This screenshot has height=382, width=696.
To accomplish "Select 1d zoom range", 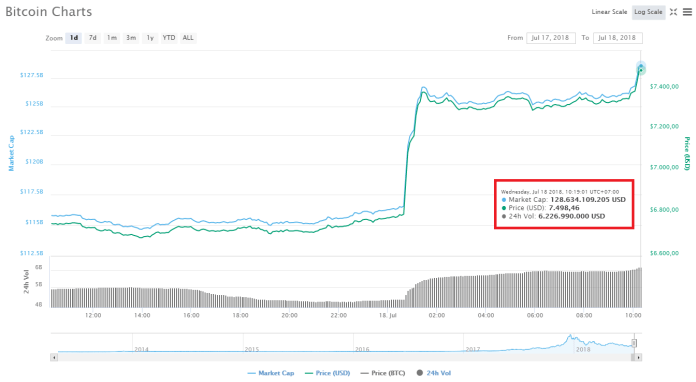I will point(74,38).
